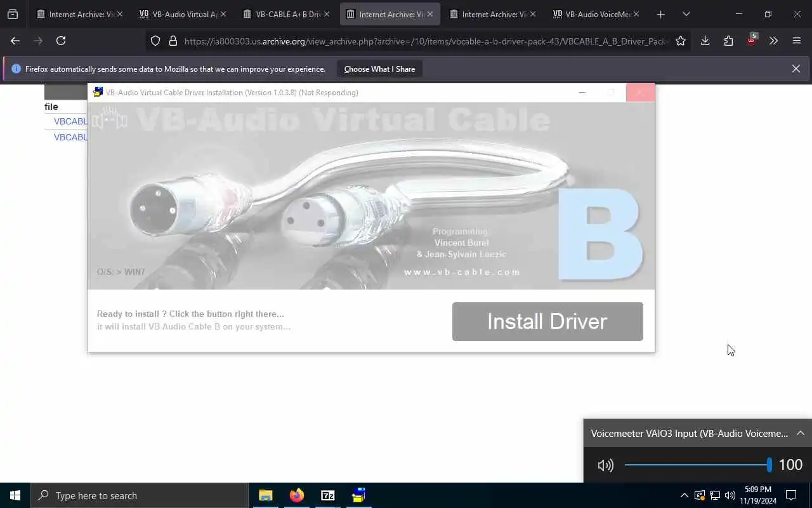Click the Install Driver button
This screenshot has height=508, width=812.
(x=547, y=321)
